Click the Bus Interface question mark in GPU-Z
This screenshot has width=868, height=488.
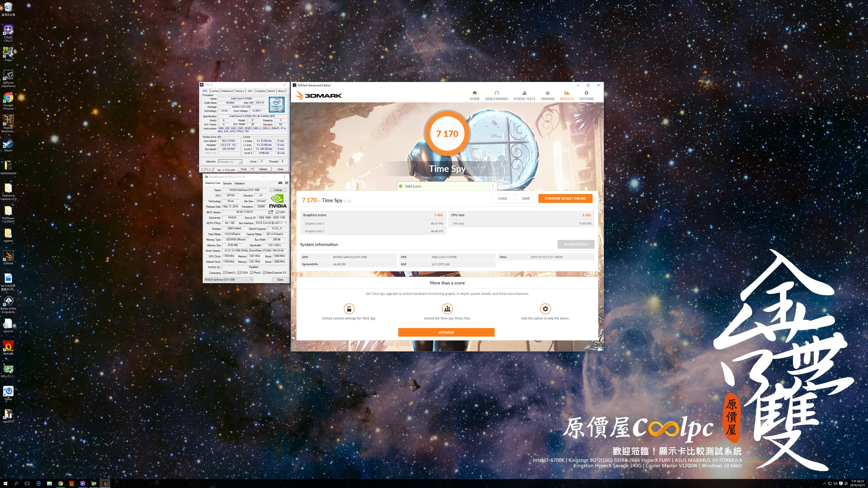click(x=286, y=223)
